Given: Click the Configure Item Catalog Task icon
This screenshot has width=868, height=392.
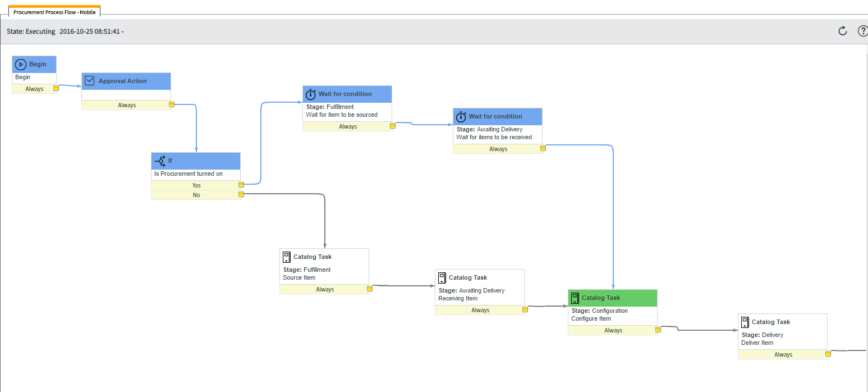Looking at the screenshot, I should click(575, 298).
